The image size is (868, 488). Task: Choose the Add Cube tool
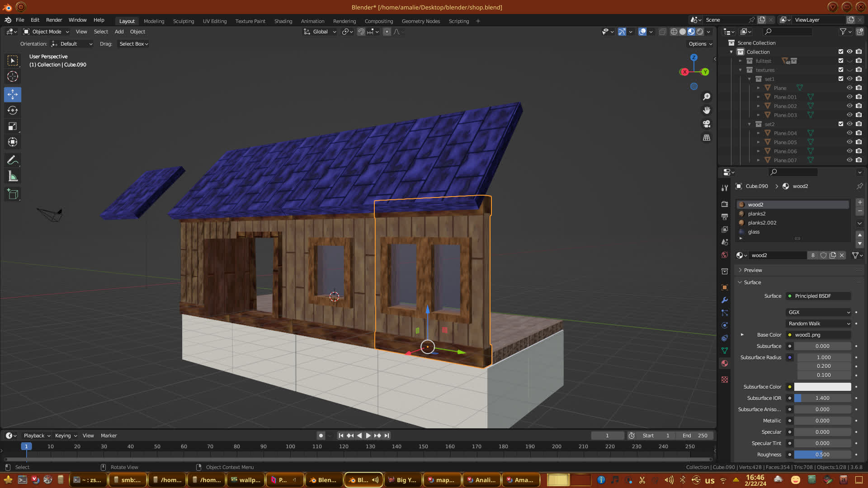coord(13,194)
